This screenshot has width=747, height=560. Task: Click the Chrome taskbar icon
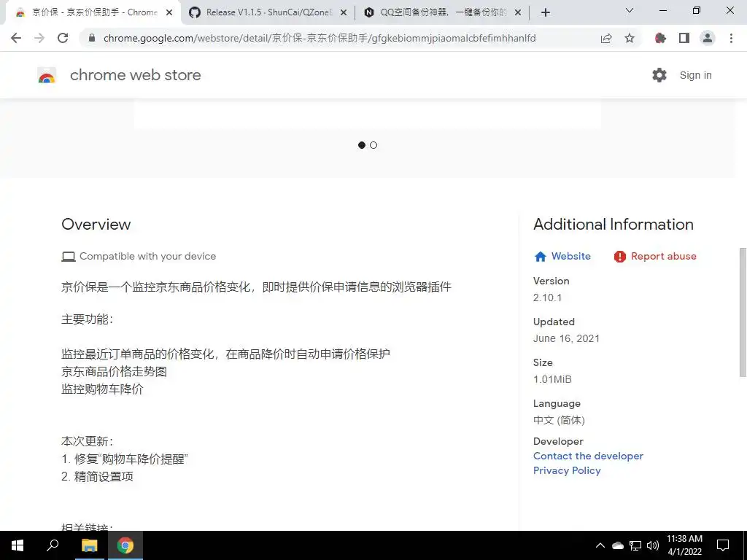(125, 545)
